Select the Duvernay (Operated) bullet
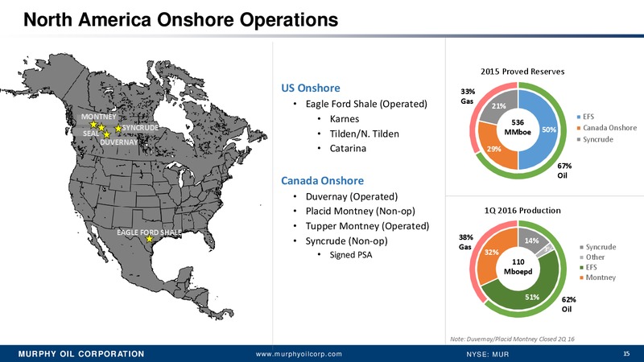This screenshot has width=644, height=362. 352,196
